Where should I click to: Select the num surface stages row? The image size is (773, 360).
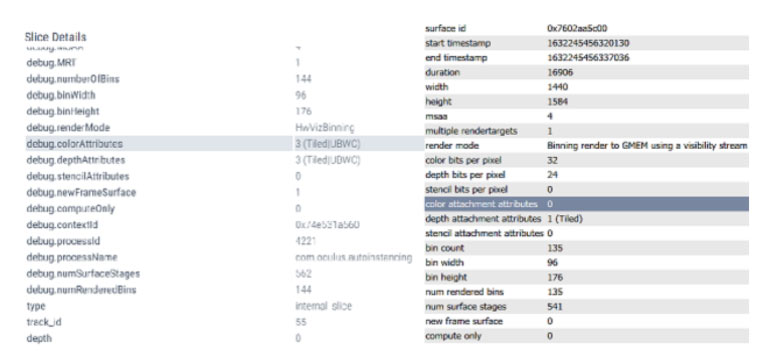(x=586, y=306)
